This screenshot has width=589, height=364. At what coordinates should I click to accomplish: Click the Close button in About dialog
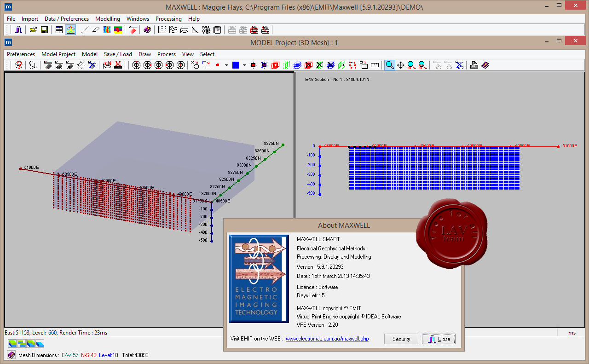(x=439, y=339)
